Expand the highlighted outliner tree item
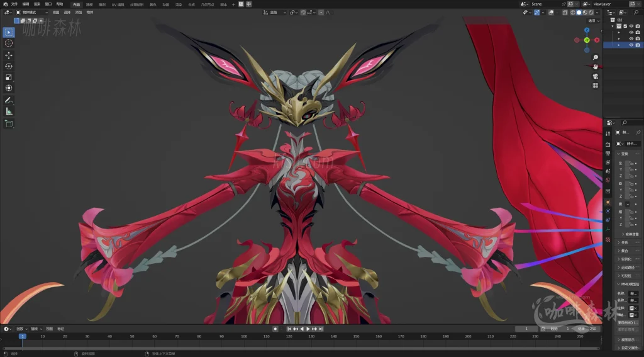 click(619, 45)
